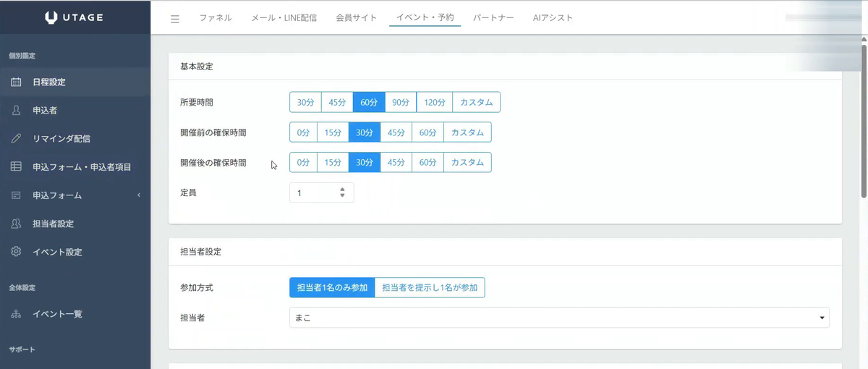
Task: Click the 開催前の確保時間 label
Action: [x=213, y=133]
